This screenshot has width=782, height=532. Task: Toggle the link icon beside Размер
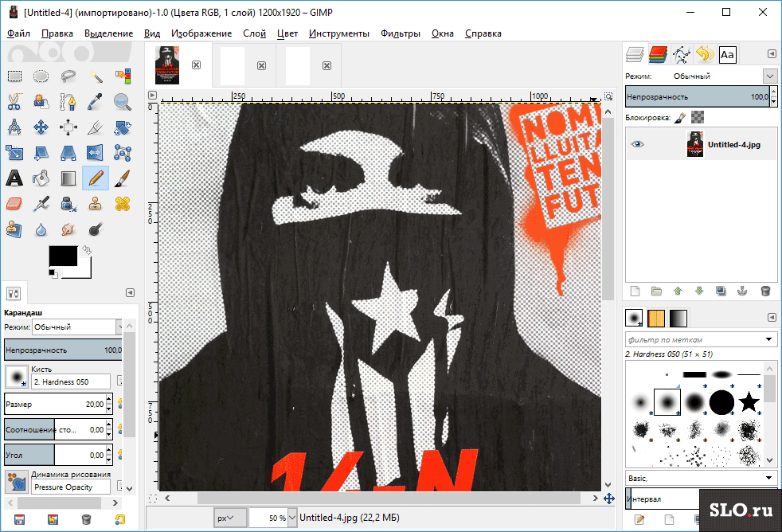pos(119,403)
